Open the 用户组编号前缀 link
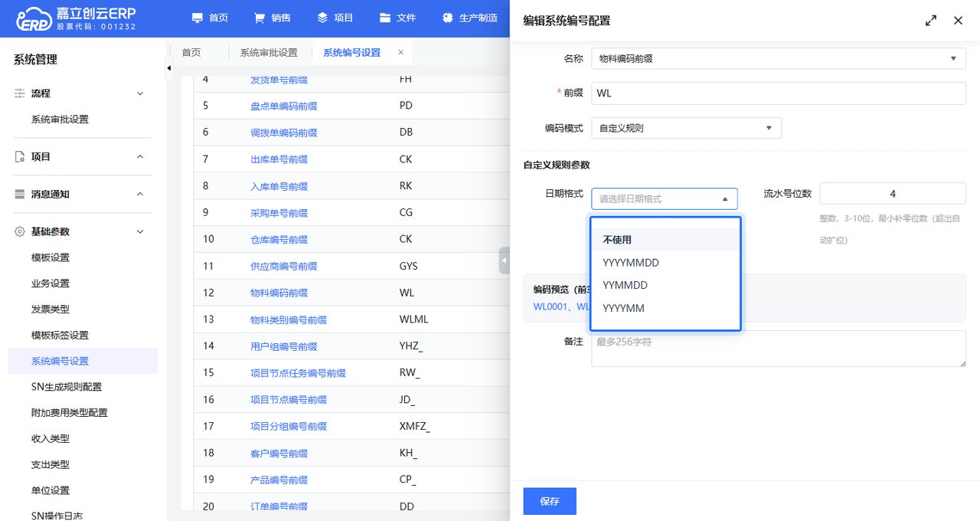 tap(284, 347)
